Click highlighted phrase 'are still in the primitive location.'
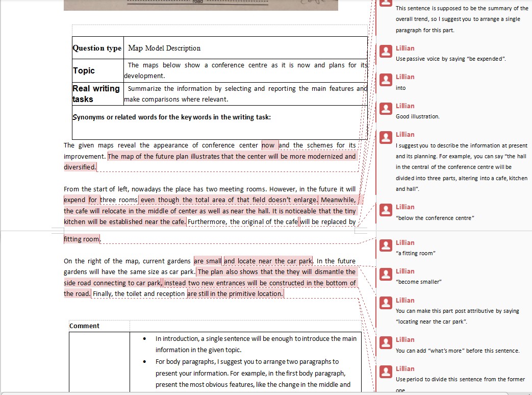Viewport: 532px width, 395px height. coord(235,293)
